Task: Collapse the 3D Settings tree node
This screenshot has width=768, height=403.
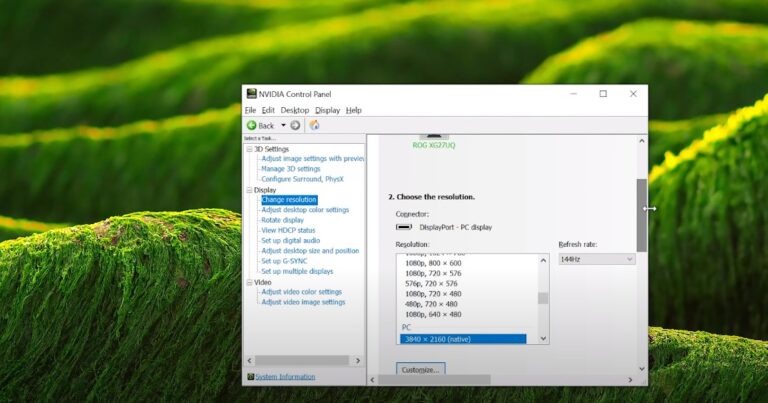Action: pos(248,149)
